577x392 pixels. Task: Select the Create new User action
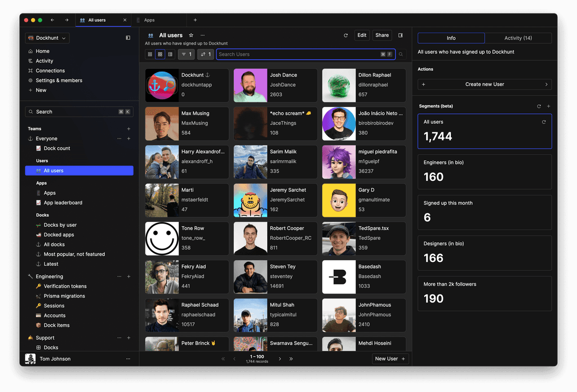[484, 84]
